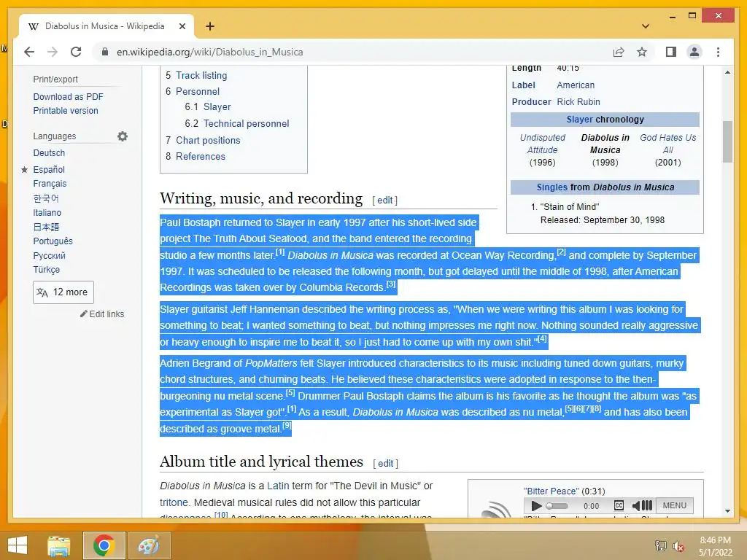Open the browser side panel
Screen dimensions: 747x560
[x=671, y=52]
